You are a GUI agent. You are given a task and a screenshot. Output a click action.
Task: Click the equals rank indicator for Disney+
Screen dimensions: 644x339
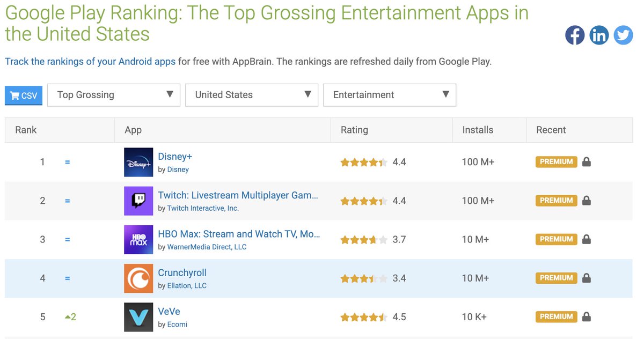click(x=68, y=162)
